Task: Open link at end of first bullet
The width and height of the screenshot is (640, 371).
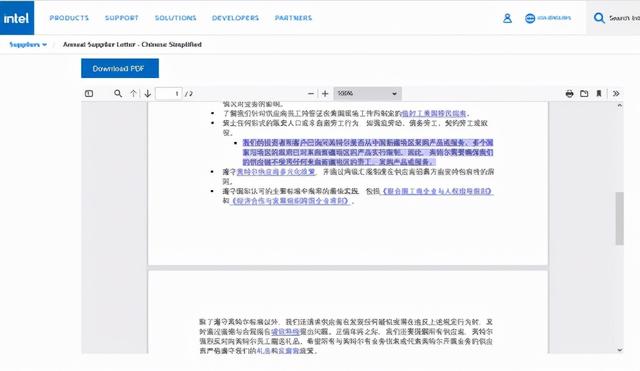Action: point(434,113)
